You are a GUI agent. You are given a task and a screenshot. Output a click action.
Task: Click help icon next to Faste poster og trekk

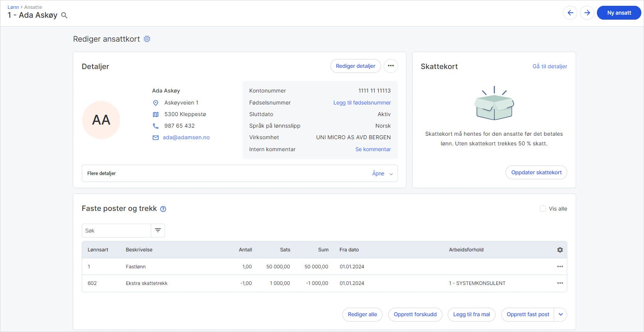tap(163, 209)
